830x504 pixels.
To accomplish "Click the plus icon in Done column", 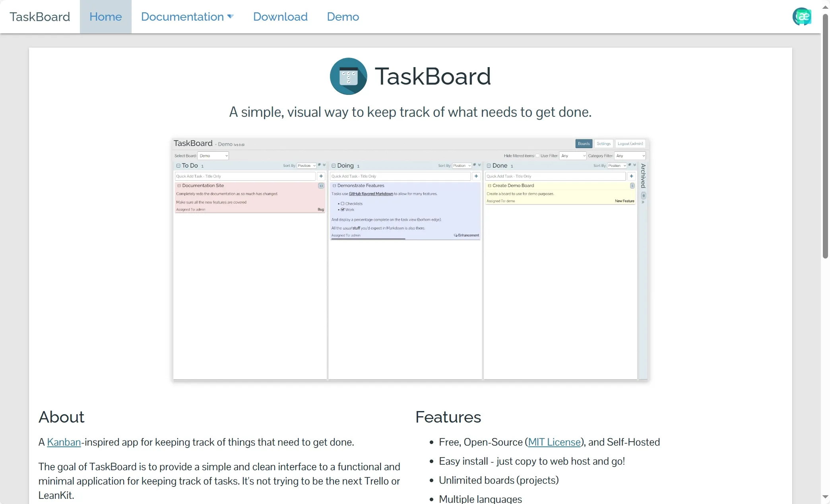I will click(631, 176).
